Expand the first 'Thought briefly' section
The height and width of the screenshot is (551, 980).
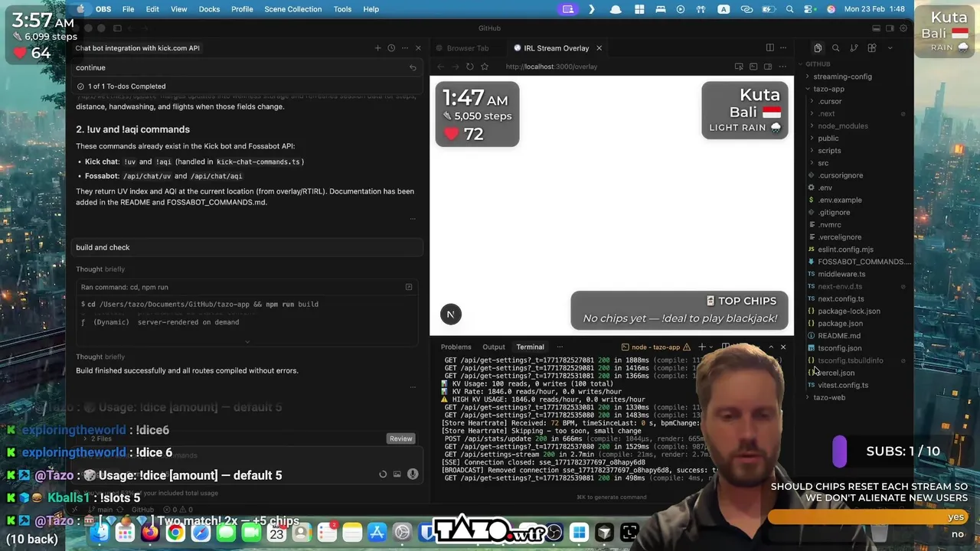click(x=100, y=269)
